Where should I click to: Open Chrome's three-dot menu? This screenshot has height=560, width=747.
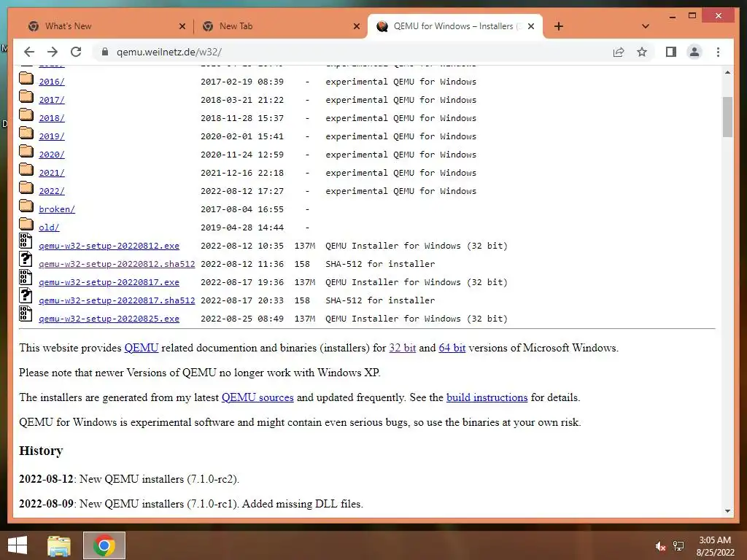718,52
